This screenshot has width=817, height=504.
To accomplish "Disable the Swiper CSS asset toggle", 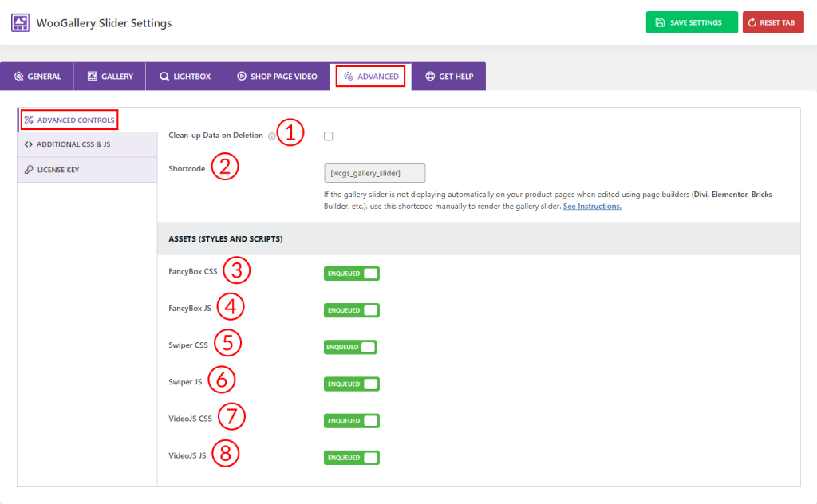I will tap(350, 347).
